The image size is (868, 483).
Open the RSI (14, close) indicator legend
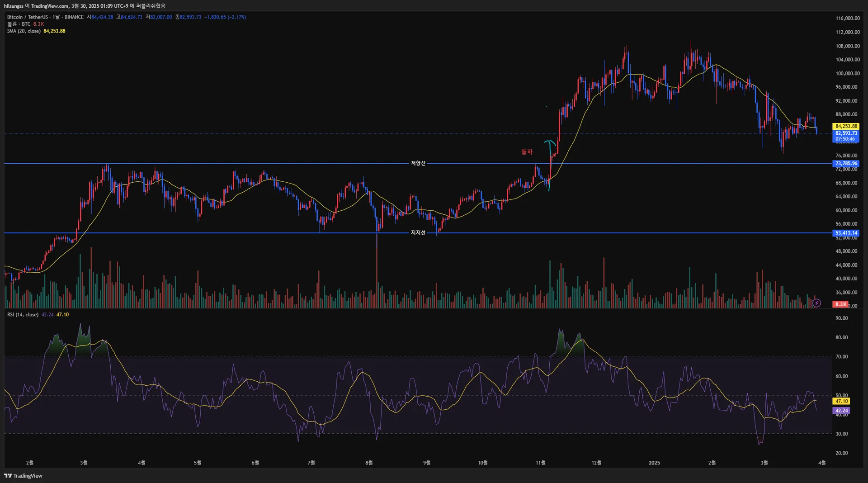[23, 315]
